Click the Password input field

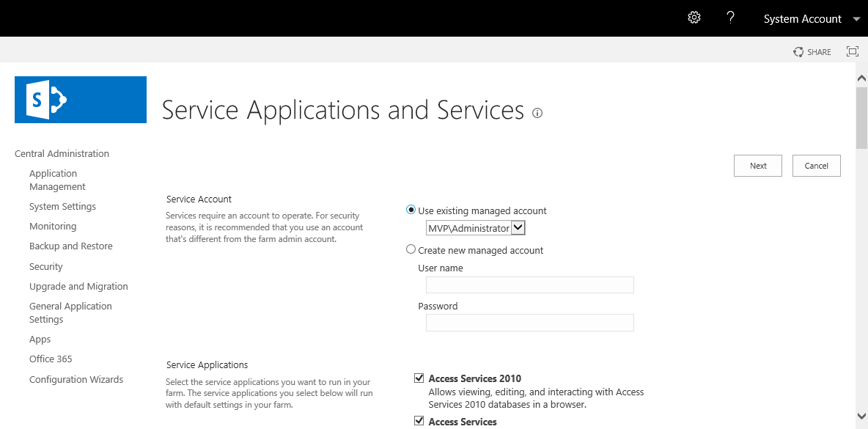pyautogui.click(x=529, y=323)
